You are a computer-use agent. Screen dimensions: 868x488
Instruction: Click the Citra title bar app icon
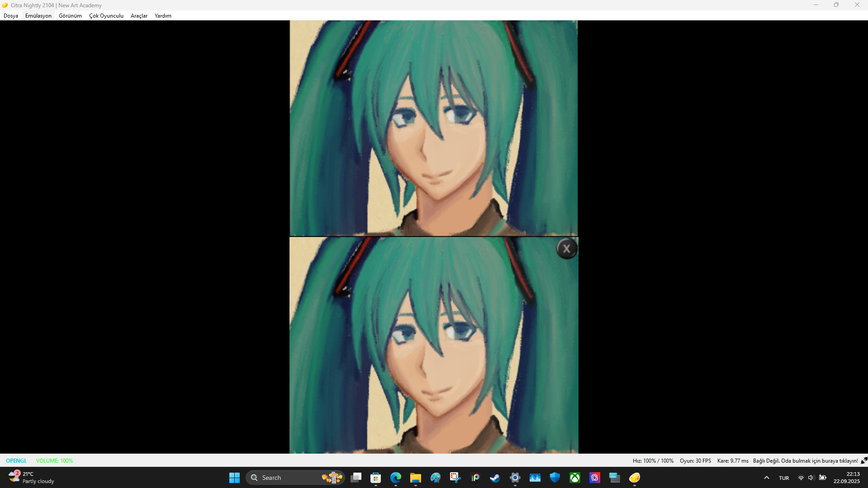(5, 5)
